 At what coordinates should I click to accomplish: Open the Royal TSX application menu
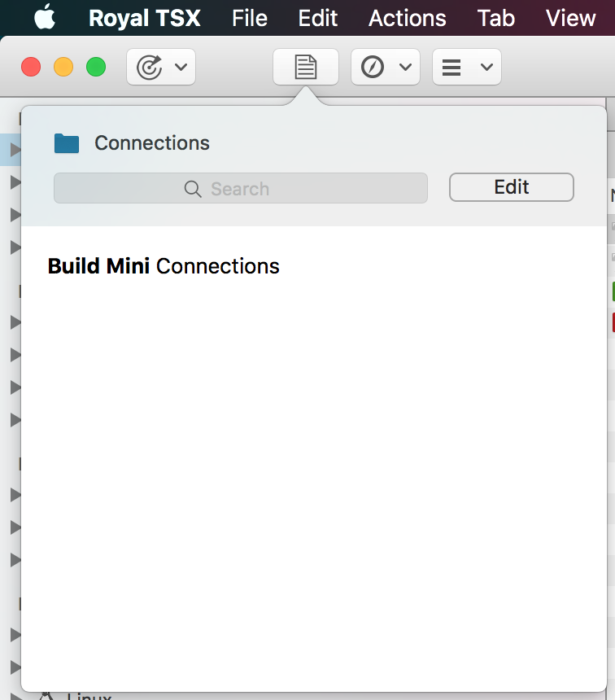coord(144,18)
